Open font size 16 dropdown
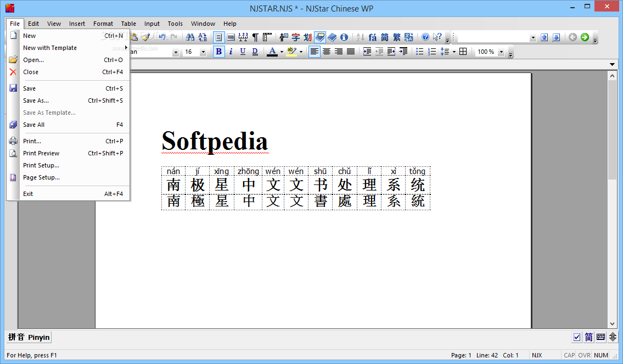This screenshot has height=364, width=623. pos(203,52)
